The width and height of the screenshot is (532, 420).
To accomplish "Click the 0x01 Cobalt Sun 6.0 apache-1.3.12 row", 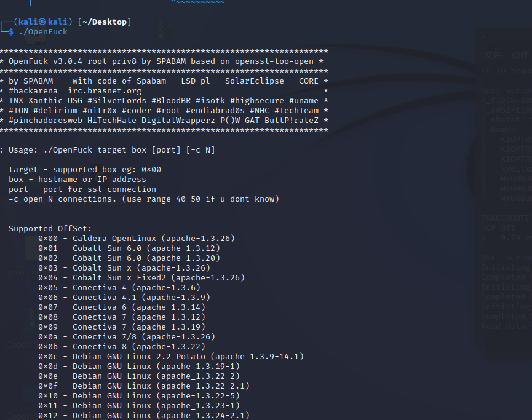I will pos(129,248).
